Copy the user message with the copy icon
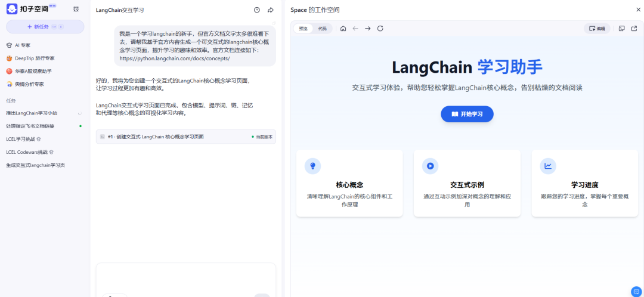 [274, 23]
